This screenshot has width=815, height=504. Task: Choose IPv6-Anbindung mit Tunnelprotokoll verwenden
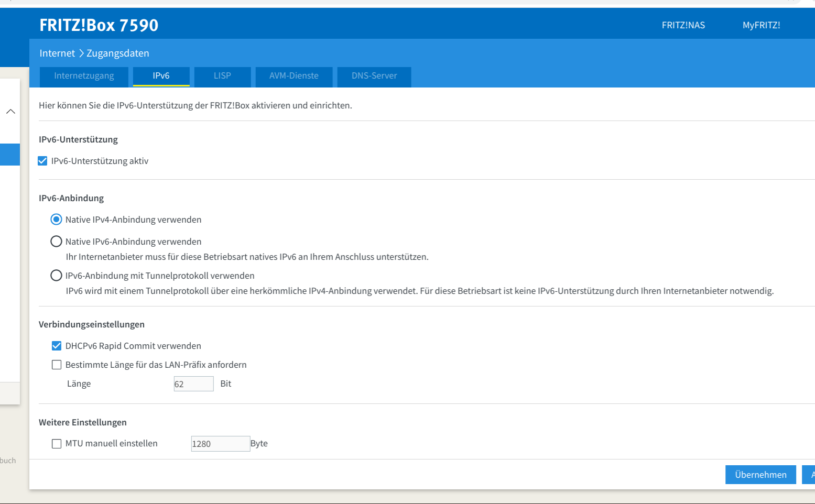click(x=56, y=276)
